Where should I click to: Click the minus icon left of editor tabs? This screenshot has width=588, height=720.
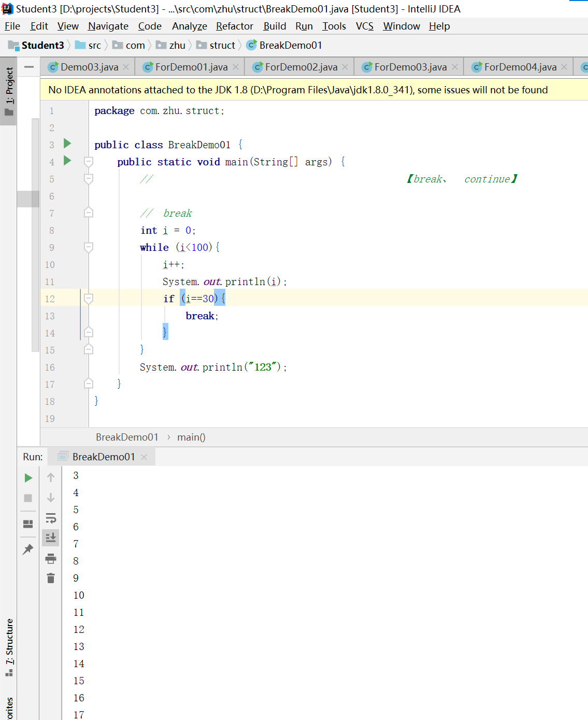(29, 67)
